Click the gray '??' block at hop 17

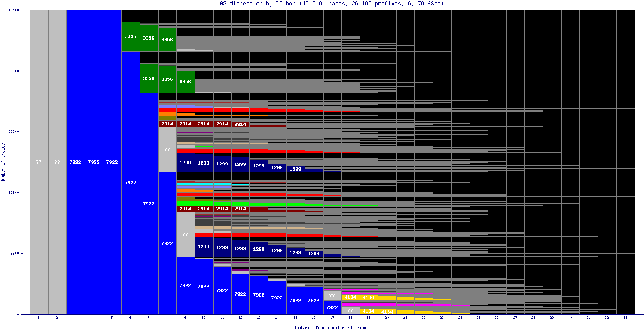tap(332, 295)
